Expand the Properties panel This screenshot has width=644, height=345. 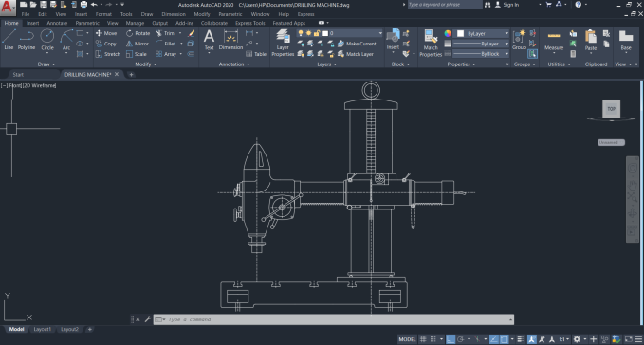tap(461, 64)
